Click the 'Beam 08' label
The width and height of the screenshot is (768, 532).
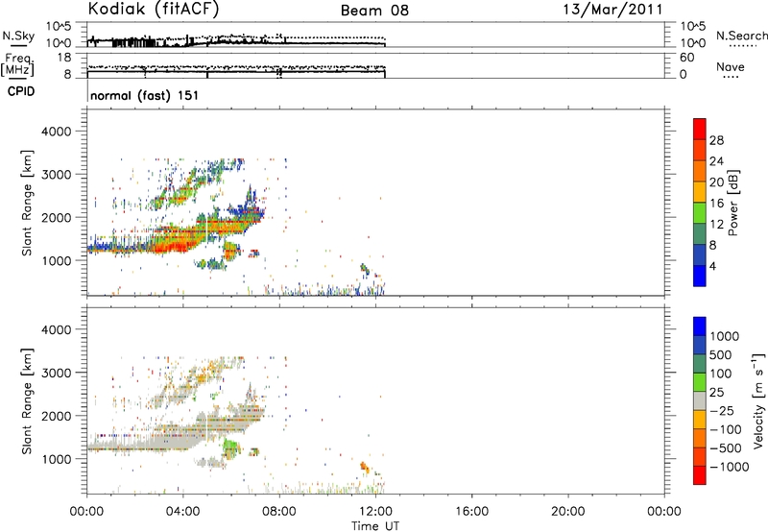pos(374,11)
